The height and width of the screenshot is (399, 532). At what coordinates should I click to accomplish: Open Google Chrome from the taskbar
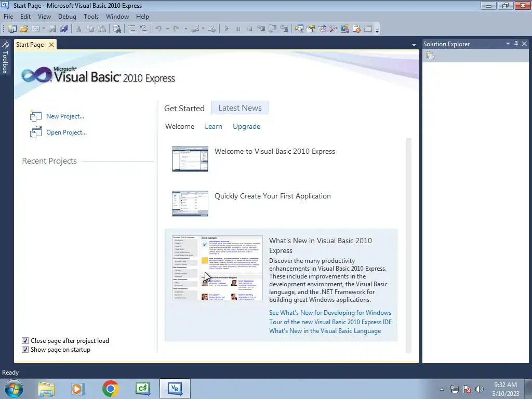[110, 389]
